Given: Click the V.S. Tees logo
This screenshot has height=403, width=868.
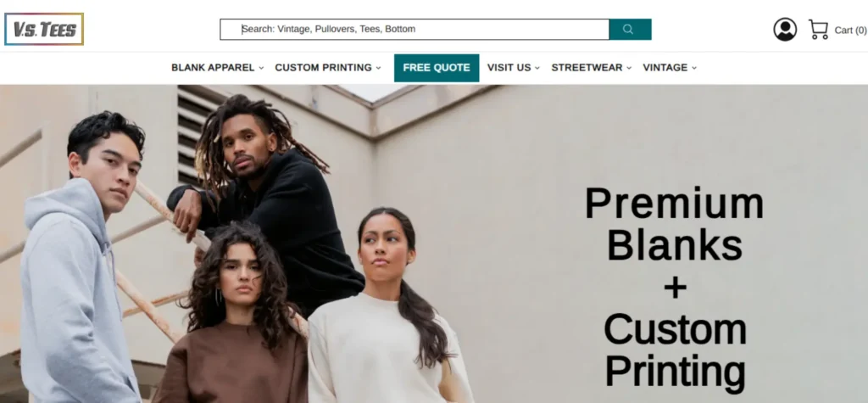Looking at the screenshot, I should point(44,29).
